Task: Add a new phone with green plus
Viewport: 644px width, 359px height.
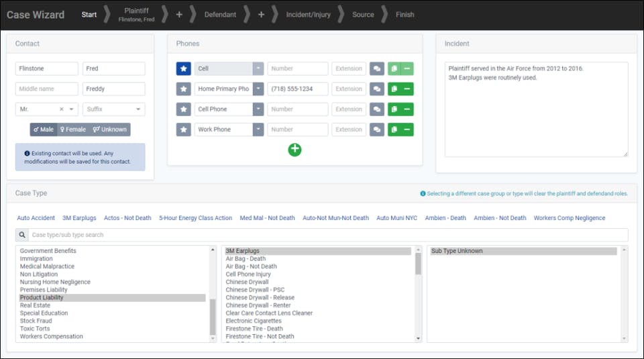Action: click(x=294, y=150)
